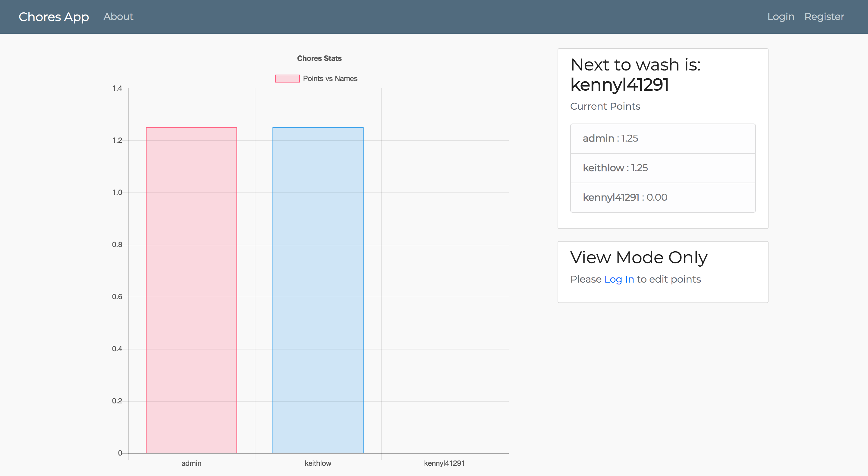Click the Points vs Names legend label
This screenshot has width=868, height=476.
[x=330, y=79]
